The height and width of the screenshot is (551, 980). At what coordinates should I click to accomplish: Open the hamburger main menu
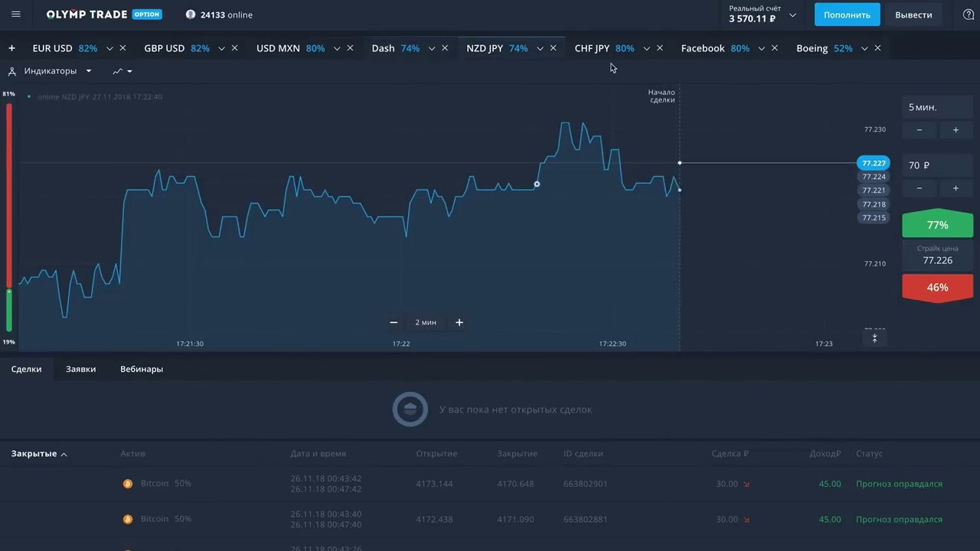pyautogui.click(x=16, y=15)
